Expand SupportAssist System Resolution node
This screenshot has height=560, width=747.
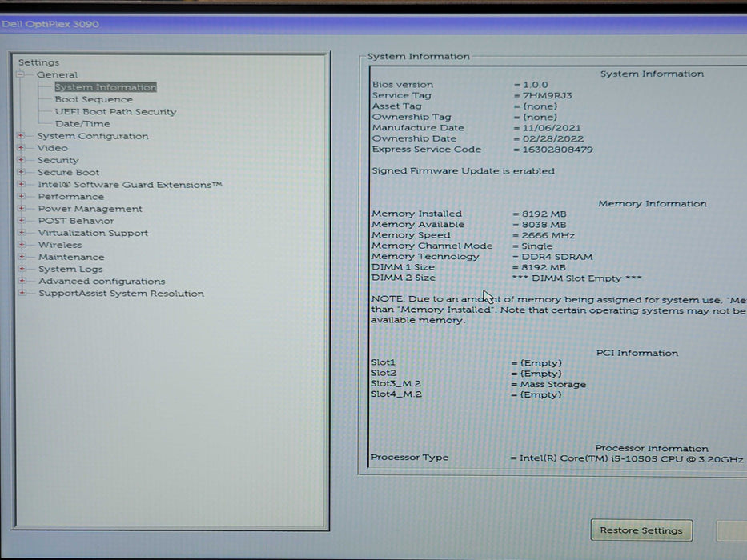[x=22, y=293]
